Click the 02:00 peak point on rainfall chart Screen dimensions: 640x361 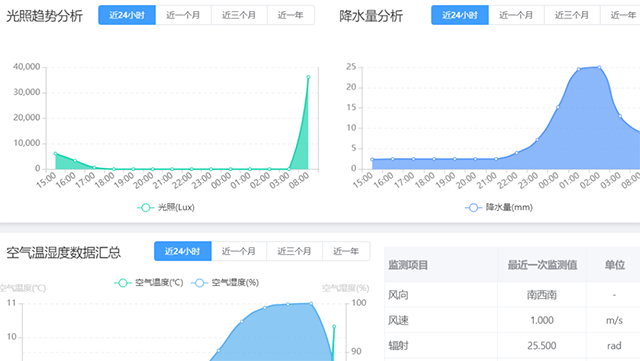599,67
